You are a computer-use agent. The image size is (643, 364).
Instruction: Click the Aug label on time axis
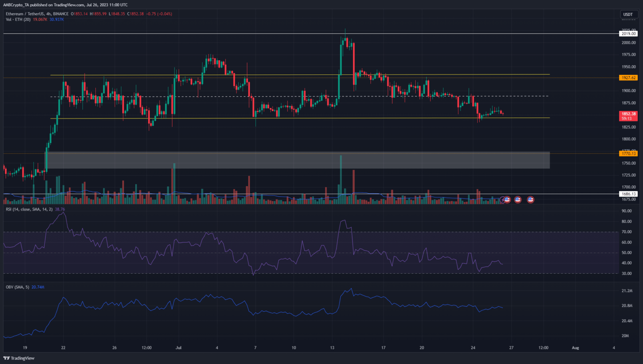pyautogui.click(x=575, y=348)
